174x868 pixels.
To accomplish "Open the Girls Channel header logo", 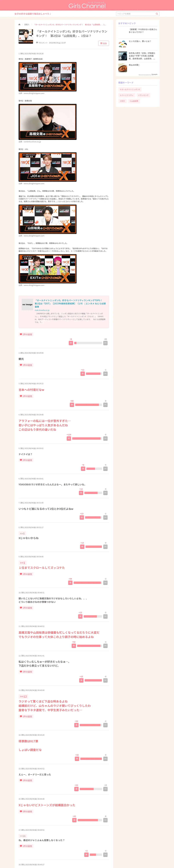I will (87, 5).
